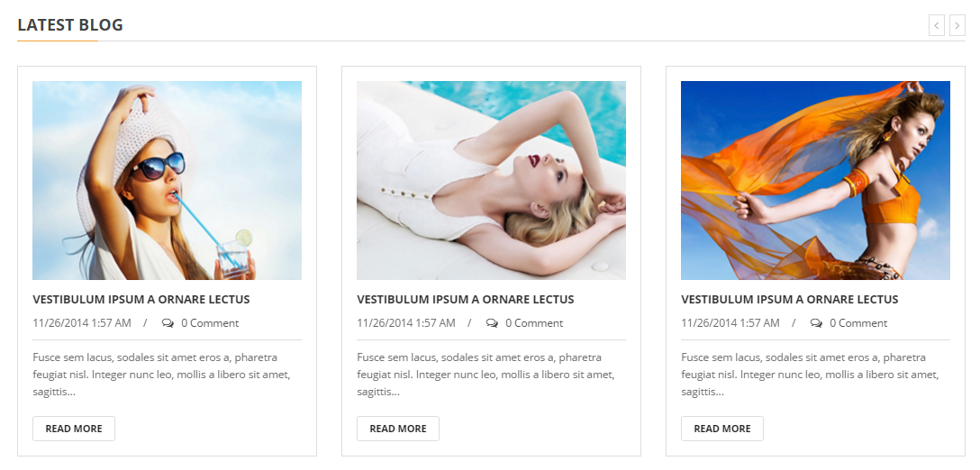Open third post title Vestibulum Ipsum
980x470 pixels.
pyautogui.click(x=790, y=299)
